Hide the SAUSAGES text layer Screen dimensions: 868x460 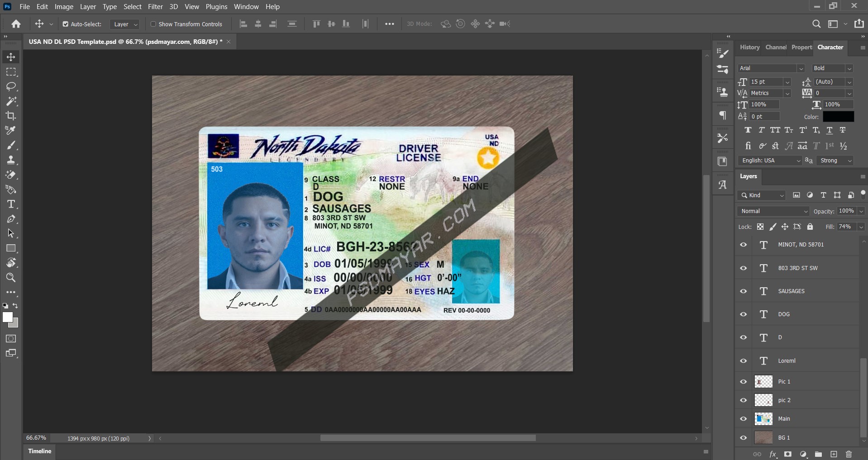pyautogui.click(x=744, y=291)
